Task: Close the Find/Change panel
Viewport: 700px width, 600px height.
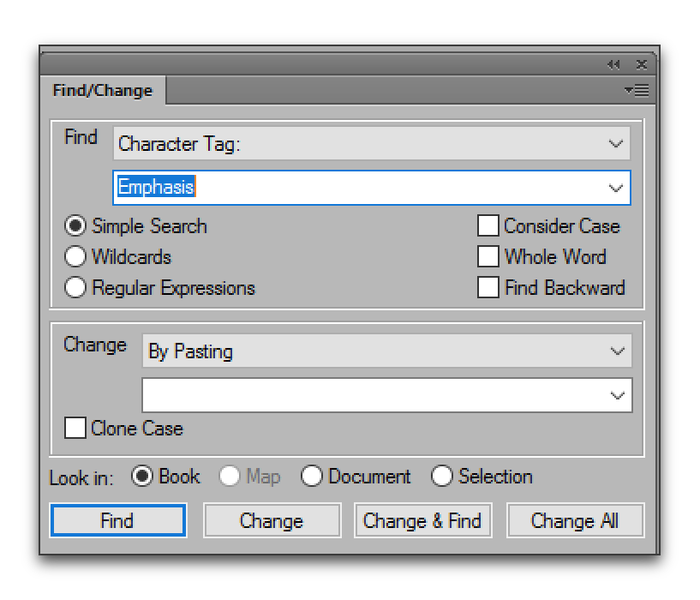Action: pos(641,64)
